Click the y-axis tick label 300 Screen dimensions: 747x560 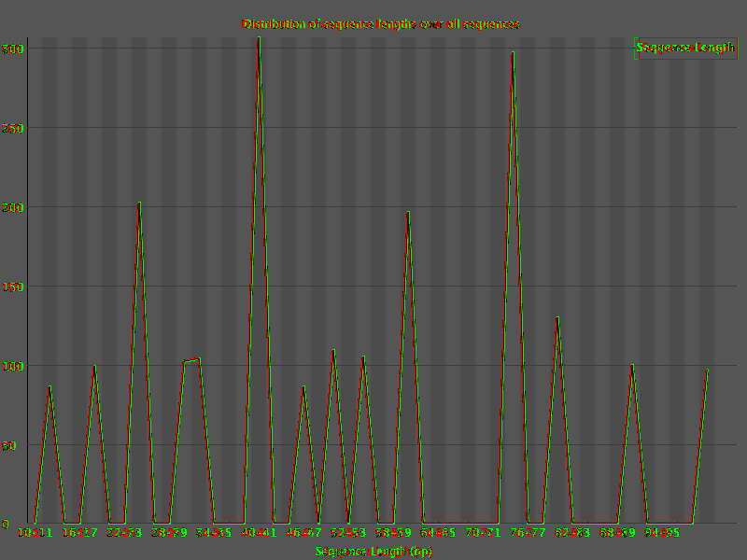[x=12, y=49]
